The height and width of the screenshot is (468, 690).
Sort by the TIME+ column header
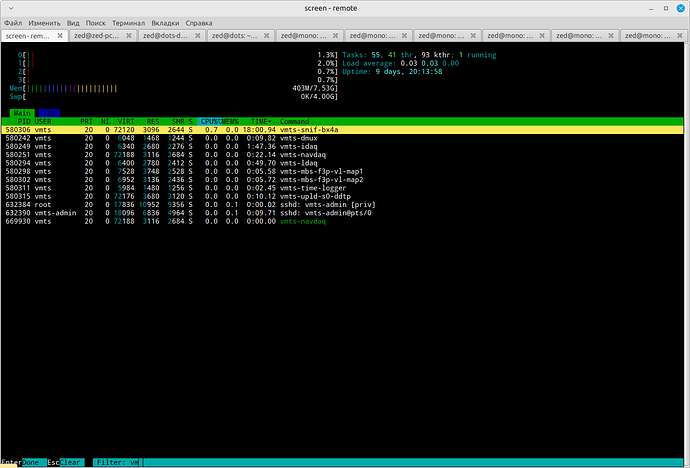(262, 122)
